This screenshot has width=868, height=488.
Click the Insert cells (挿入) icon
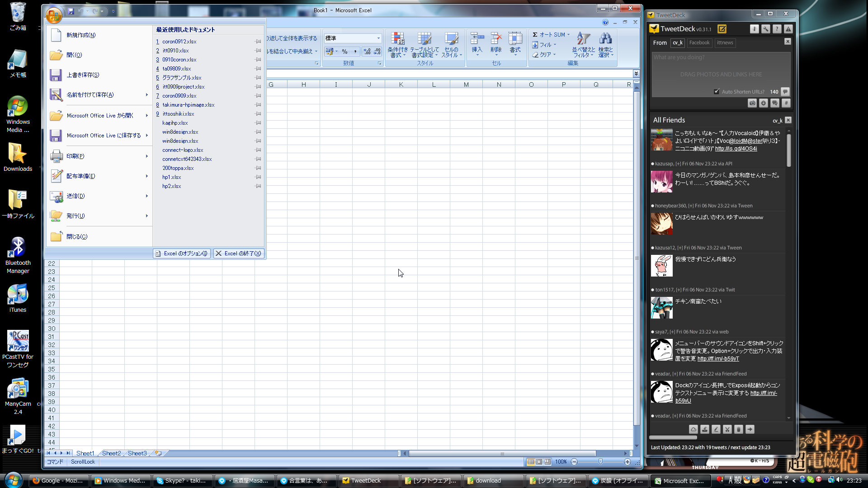[477, 44]
